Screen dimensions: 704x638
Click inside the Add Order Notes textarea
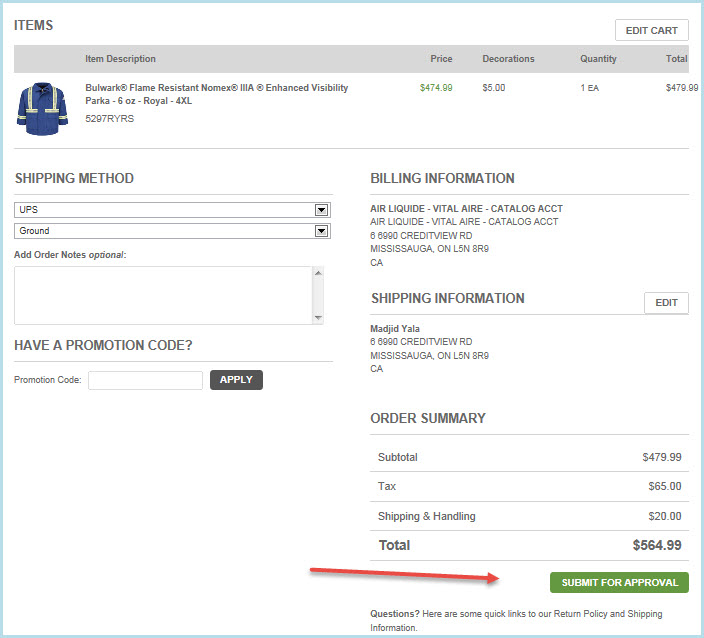[x=162, y=295]
